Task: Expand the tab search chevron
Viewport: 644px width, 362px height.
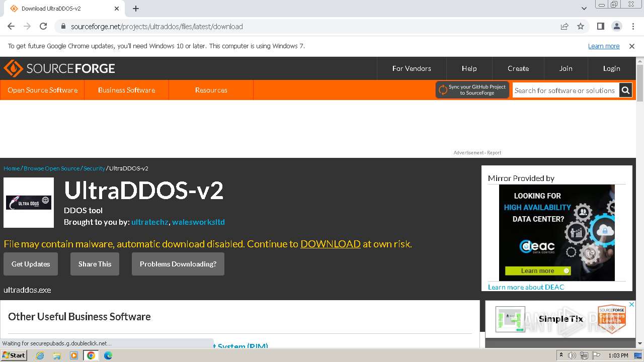Action: (x=584, y=9)
